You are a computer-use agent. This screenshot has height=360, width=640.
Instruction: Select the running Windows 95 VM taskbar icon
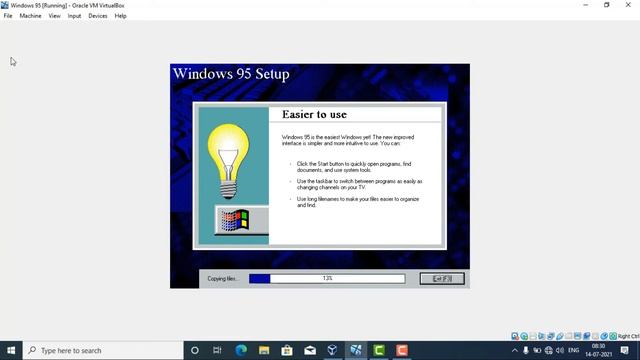coord(356,350)
